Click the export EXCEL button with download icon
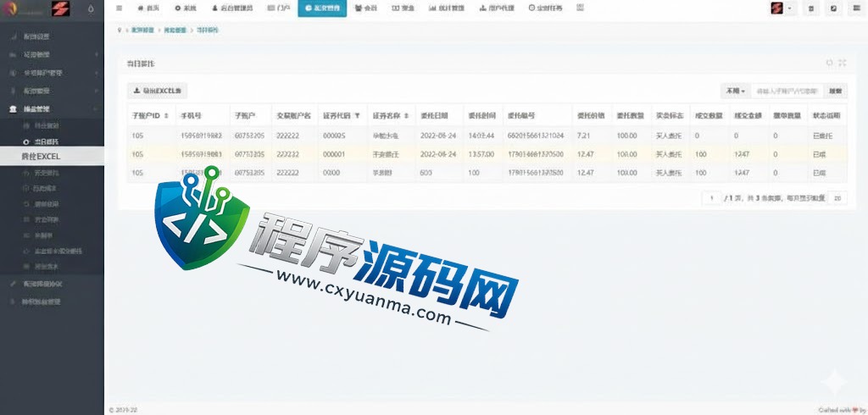 pyautogui.click(x=157, y=90)
